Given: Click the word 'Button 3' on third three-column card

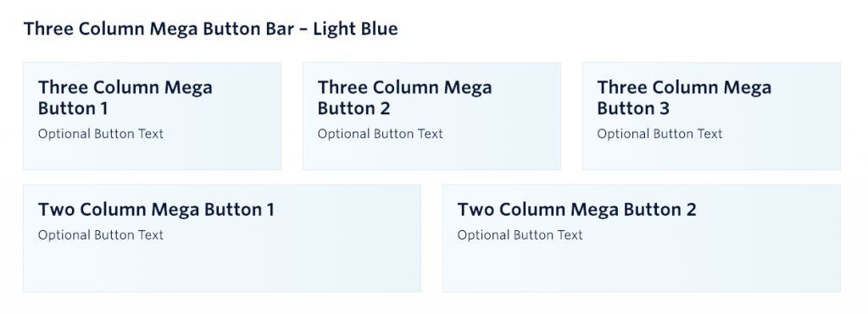Looking at the screenshot, I should point(633,108).
